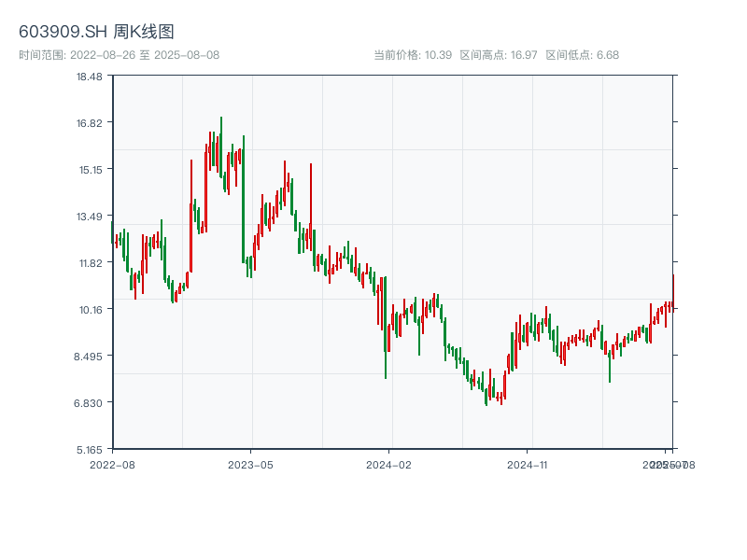Click the 2022-08 date axis label

tap(112, 464)
